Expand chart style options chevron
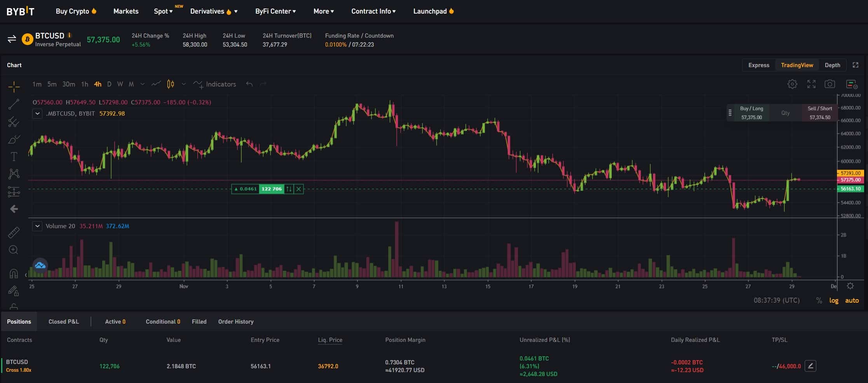868x383 pixels. pyautogui.click(x=184, y=84)
